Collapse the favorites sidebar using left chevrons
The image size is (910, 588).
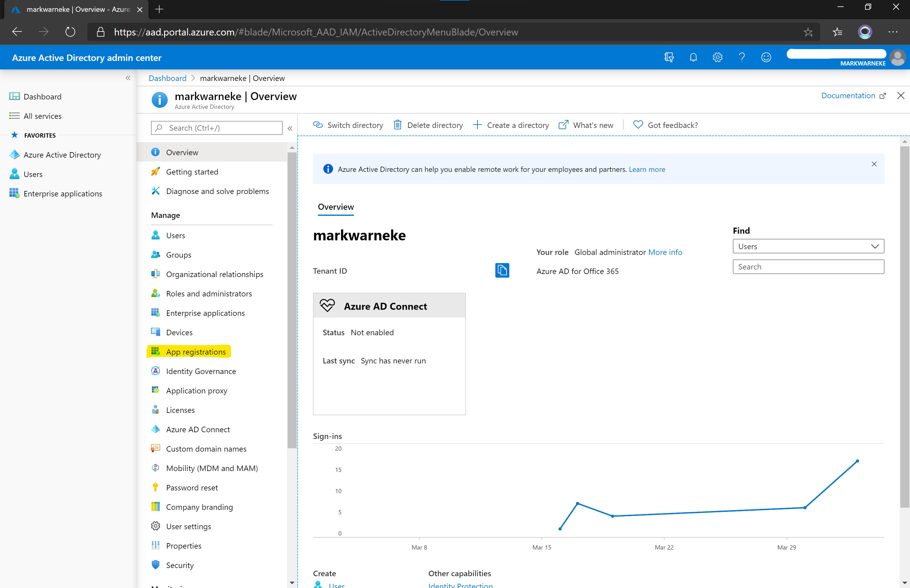coord(128,78)
